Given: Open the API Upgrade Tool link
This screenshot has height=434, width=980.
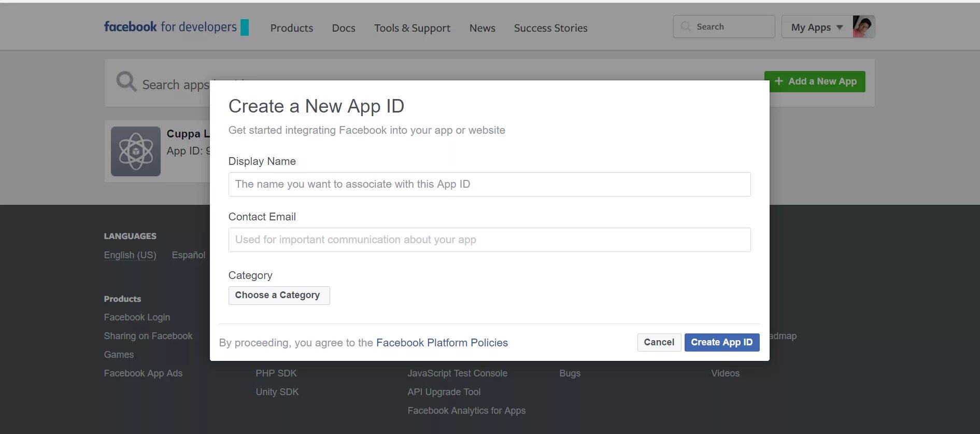Looking at the screenshot, I should 444,392.
